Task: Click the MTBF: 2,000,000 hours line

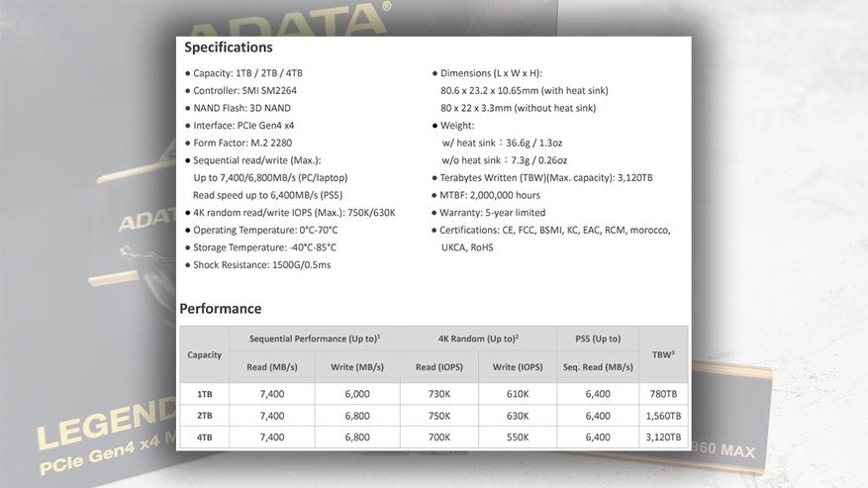Action: pyautogui.click(x=486, y=196)
